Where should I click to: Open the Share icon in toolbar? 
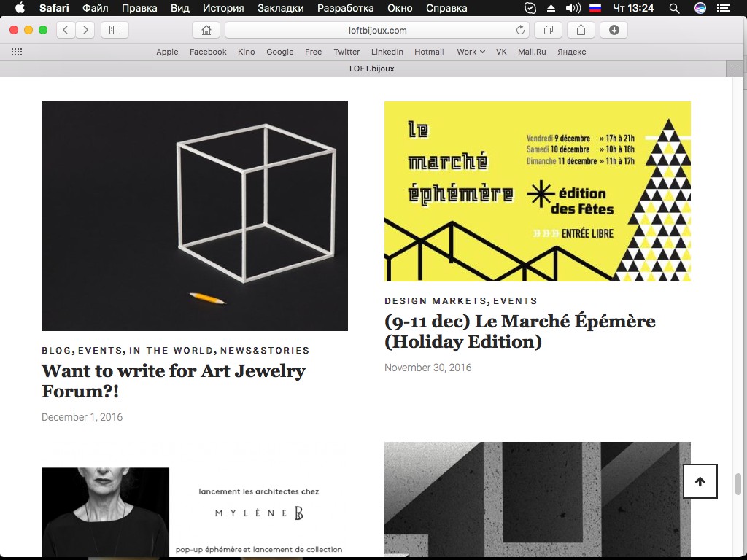[x=581, y=30]
